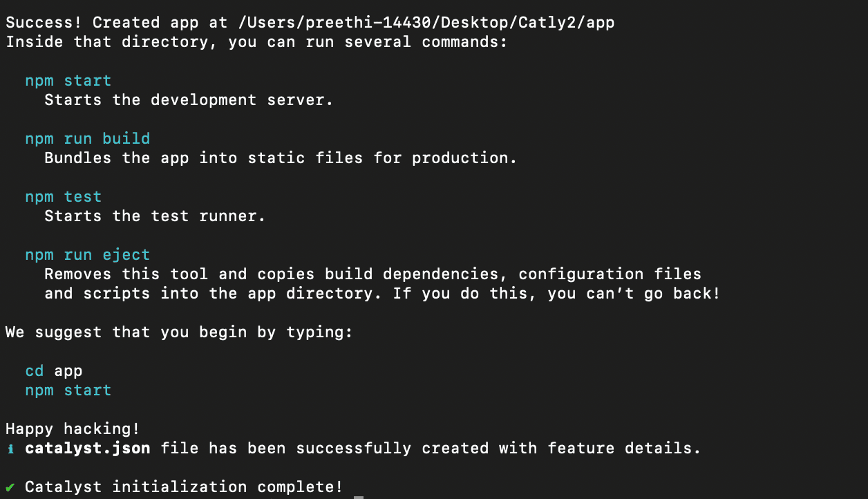
Task: Click the 'npm run eject' command
Action: click(87, 255)
